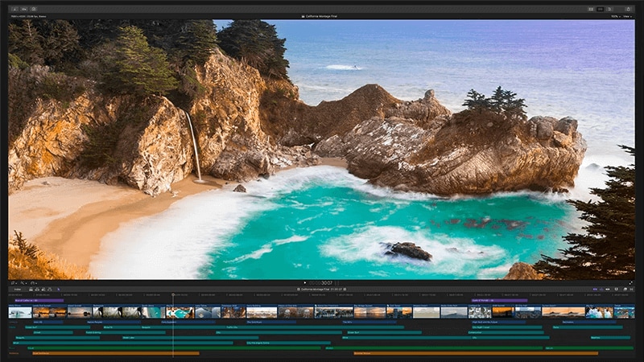Select the second orange ambience audio clip
Image resolution: width=644 pixels, height=362 pixels.
click(476, 353)
